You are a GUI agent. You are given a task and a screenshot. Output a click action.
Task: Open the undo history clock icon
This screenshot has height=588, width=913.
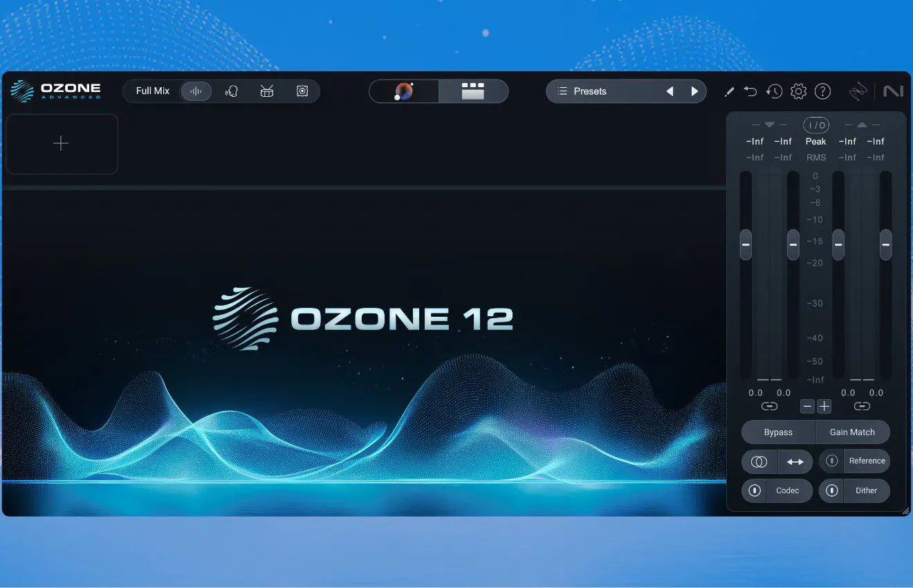[x=774, y=91]
